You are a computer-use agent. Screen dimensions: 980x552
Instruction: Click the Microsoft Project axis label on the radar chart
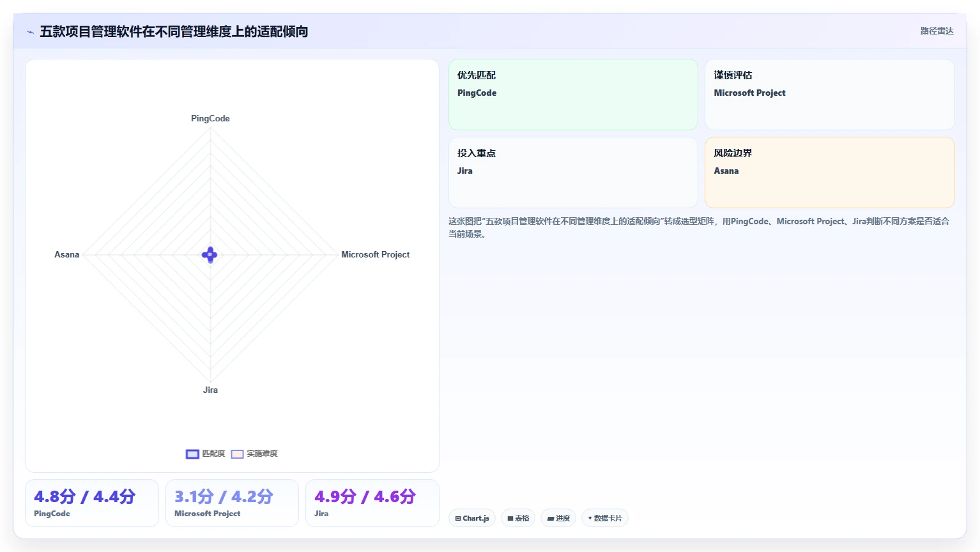tap(376, 254)
